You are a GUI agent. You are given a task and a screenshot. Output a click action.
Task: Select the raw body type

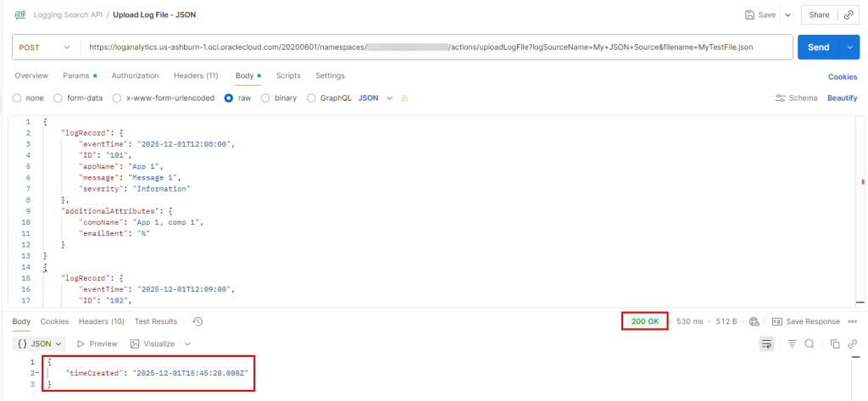tap(229, 98)
